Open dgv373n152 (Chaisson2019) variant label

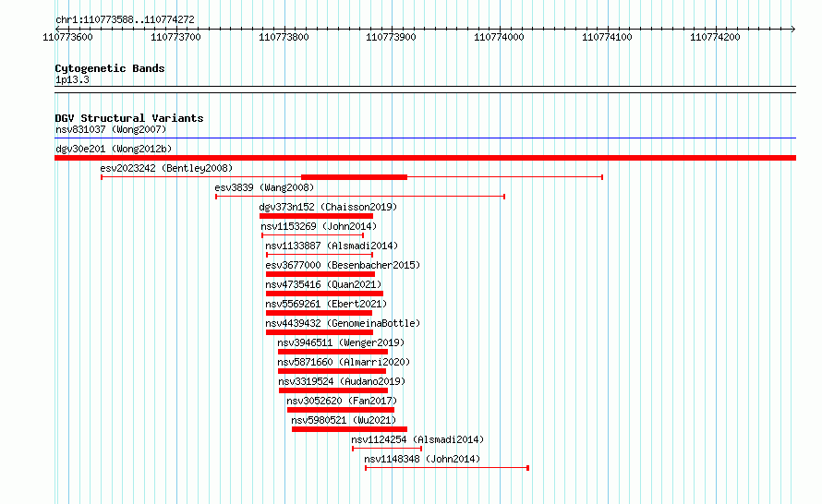(x=328, y=207)
